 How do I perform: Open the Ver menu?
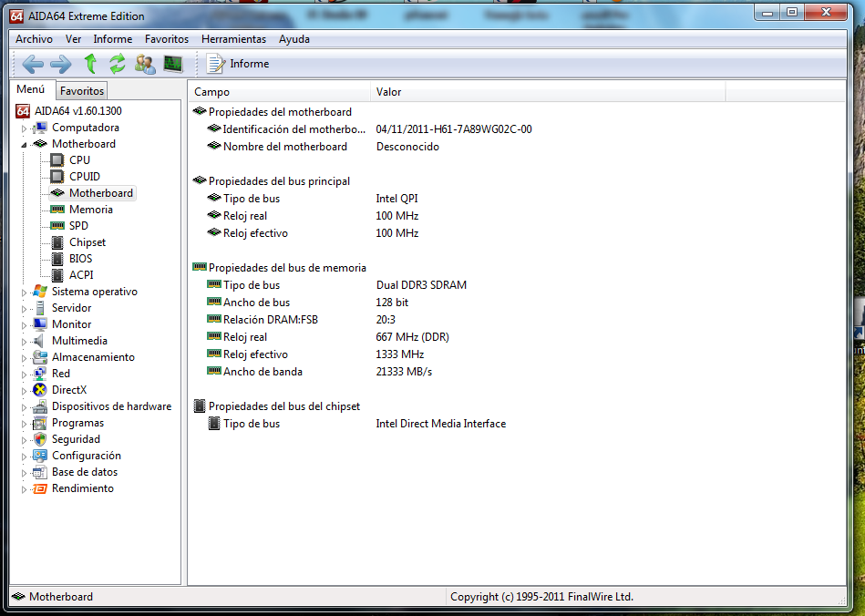pos(73,39)
